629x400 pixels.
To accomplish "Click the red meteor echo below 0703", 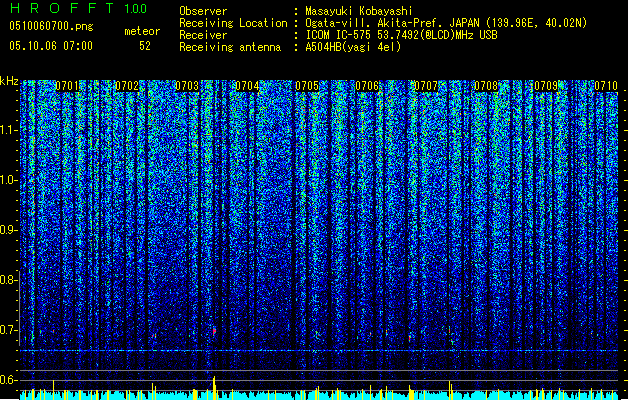I will tap(214, 331).
